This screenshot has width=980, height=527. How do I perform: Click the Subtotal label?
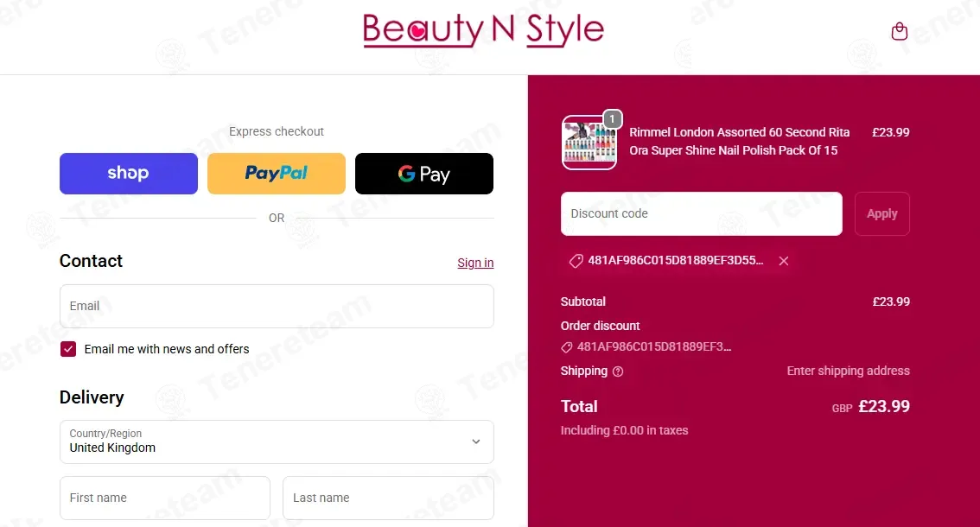(x=583, y=302)
